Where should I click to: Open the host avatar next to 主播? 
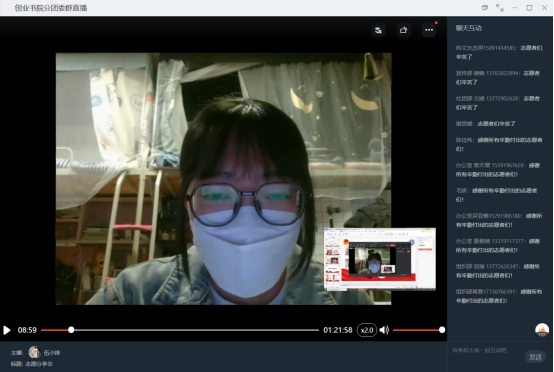pos(34,352)
